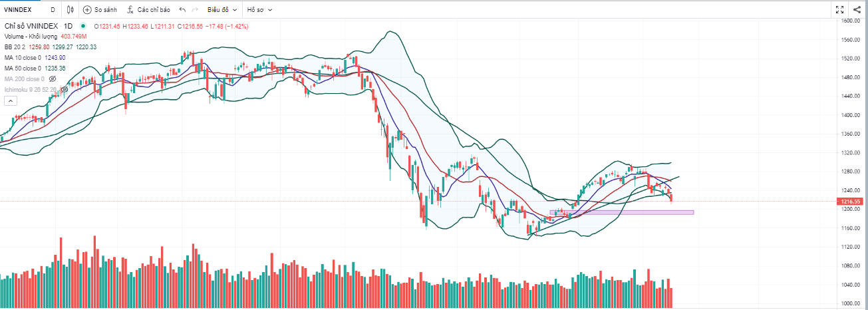
Task: Click the MA 10 value 1243.90
Action: (55, 58)
